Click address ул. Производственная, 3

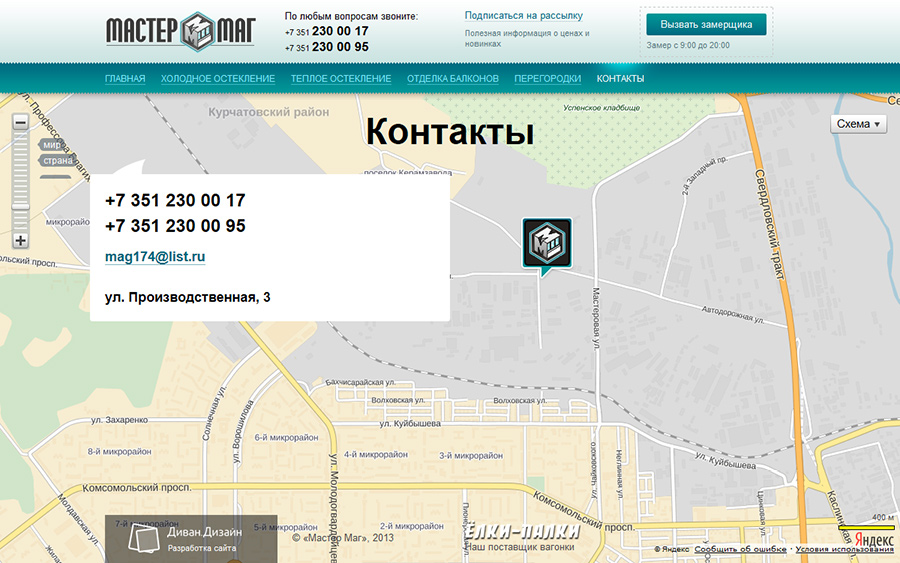188,297
